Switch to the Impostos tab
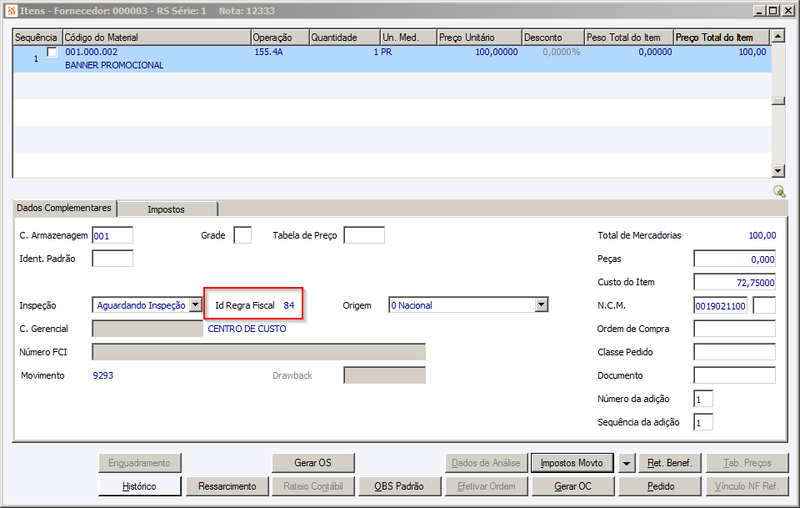 166,209
